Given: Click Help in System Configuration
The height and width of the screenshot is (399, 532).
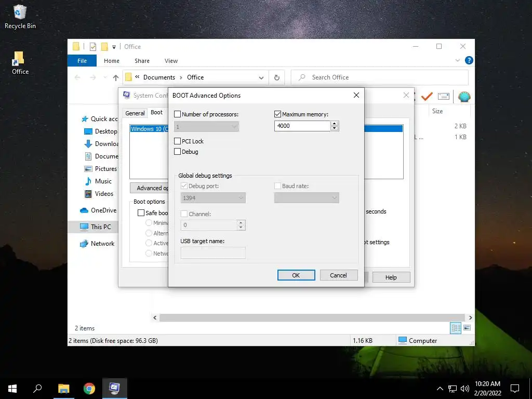Looking at the screenshot, I should coord(391,277).
